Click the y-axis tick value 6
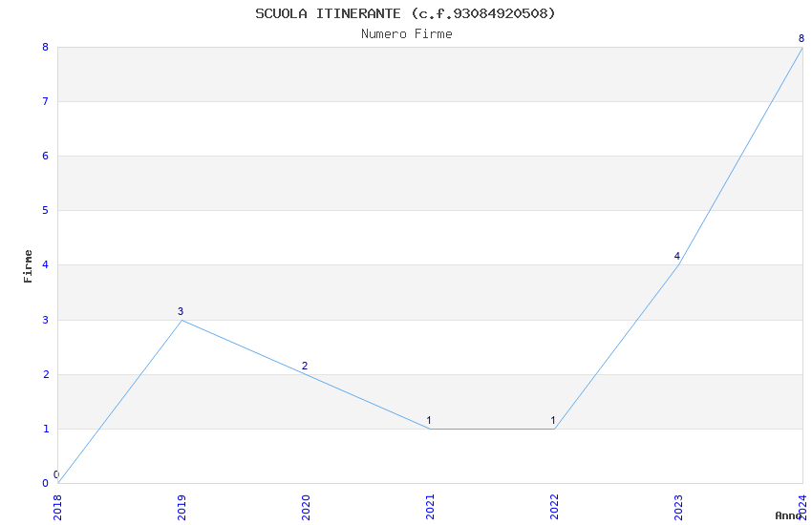Image resolution: width=812 pixels, height=525 pixels. 46,156
